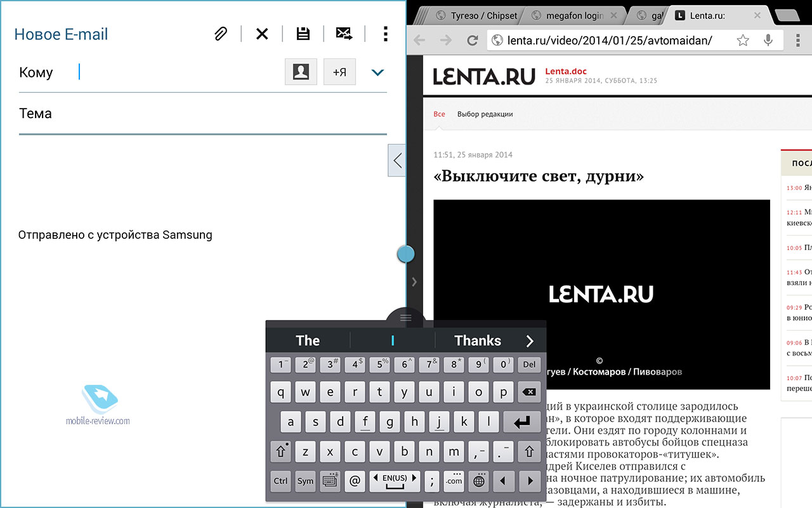
Task: Tap the @ key
Action: coord(355,481)
